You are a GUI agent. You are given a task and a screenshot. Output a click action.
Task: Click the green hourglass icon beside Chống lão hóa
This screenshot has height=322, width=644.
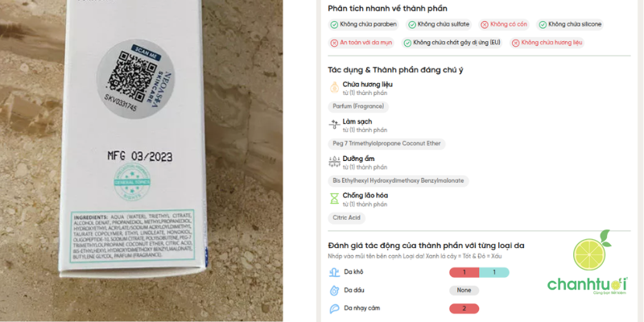tap(334, 199)
